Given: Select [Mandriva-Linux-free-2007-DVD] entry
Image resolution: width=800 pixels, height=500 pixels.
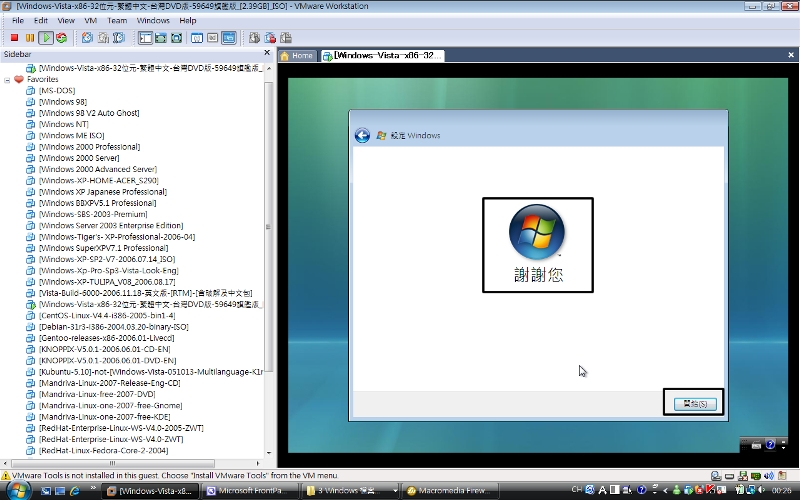Looking at the screenshot, I should point(97,394).
